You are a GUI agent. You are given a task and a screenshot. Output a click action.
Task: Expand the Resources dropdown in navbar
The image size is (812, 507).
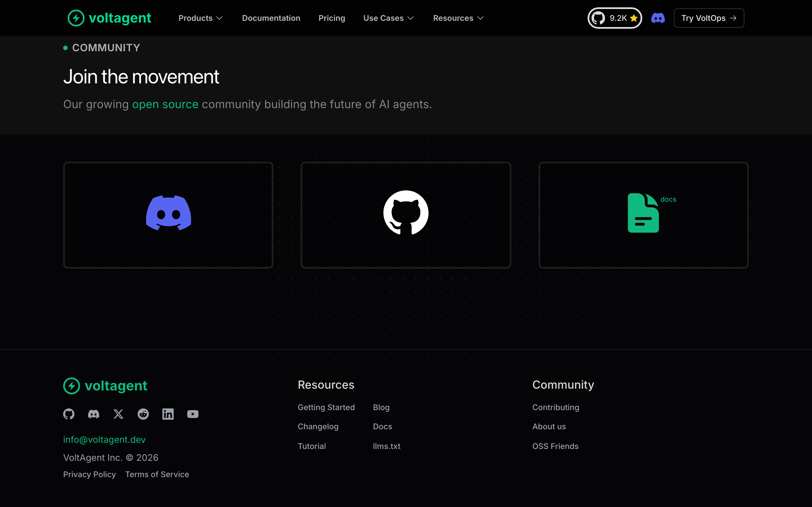(458, 18)
